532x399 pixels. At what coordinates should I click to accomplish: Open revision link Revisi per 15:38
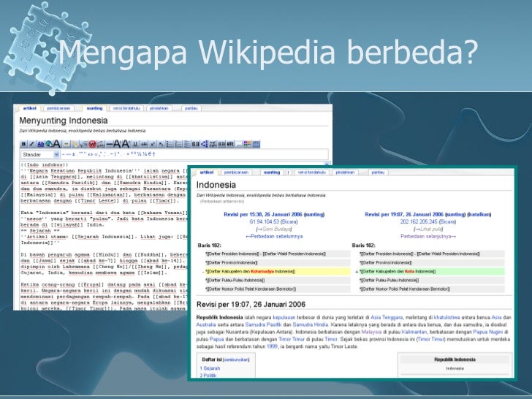(262, 214)
